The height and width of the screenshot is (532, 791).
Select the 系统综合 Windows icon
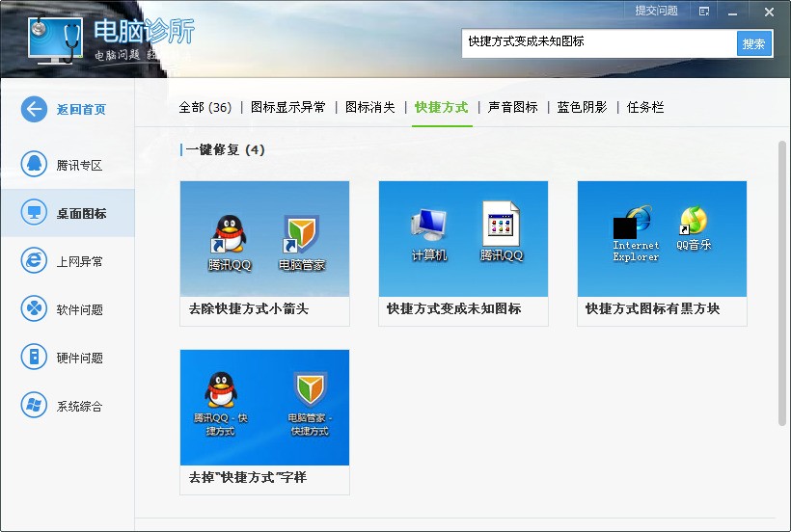click(x=34, y=406)
